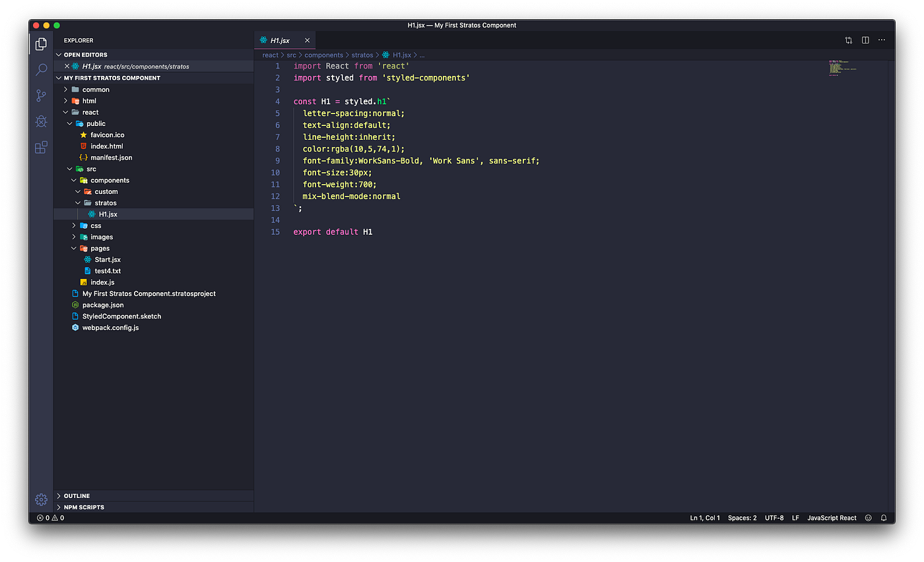The width and height of the screenshot is (924, 562).
Task: Open the More Actions ellipsis menu
Action: click(x=882, y=40)
